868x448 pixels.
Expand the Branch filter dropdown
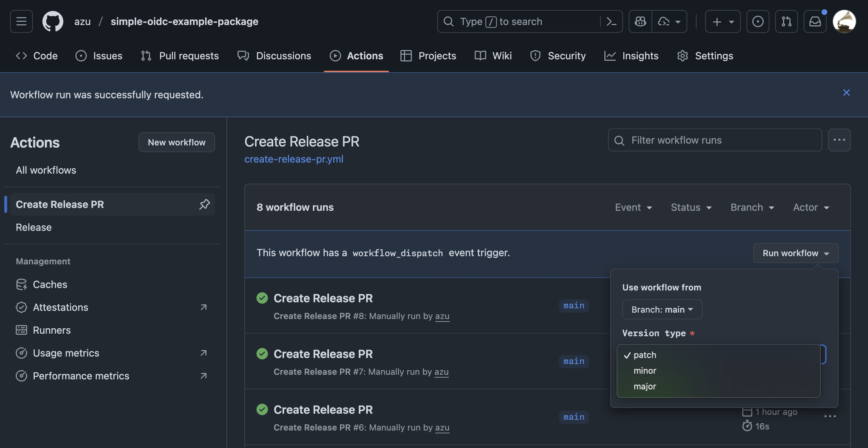(x=753, y=207)
